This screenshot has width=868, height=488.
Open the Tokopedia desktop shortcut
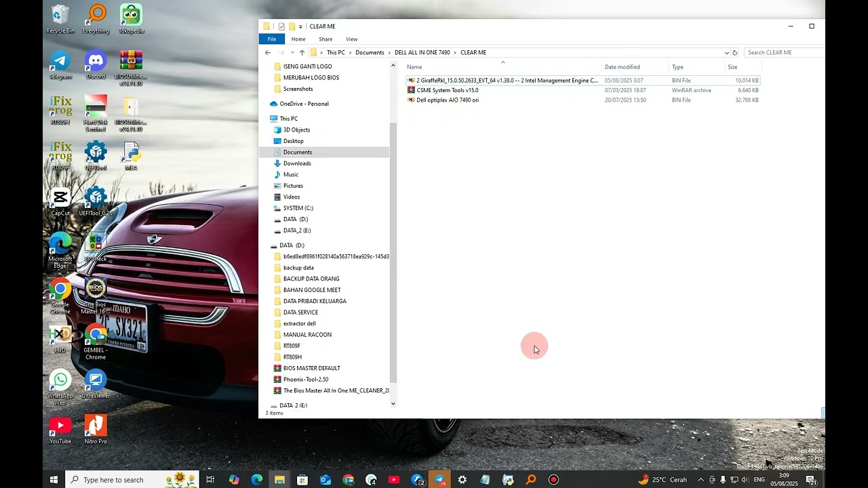point(131,19)
